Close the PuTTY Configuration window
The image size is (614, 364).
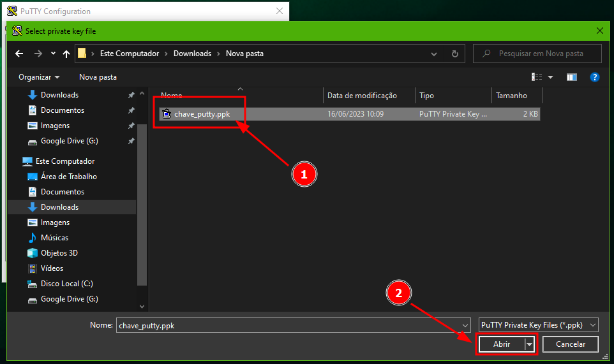click(279, 11)
